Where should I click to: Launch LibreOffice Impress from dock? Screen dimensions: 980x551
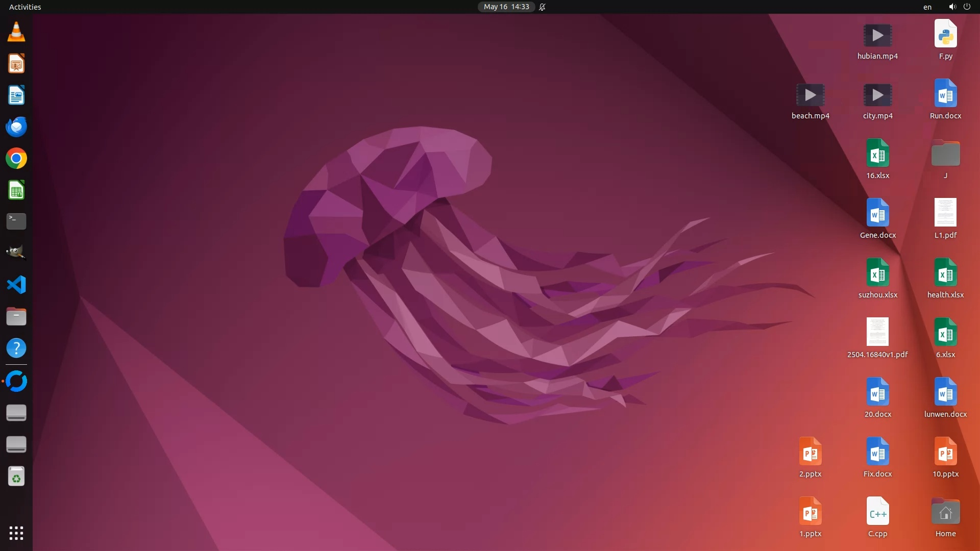point(16,64)
